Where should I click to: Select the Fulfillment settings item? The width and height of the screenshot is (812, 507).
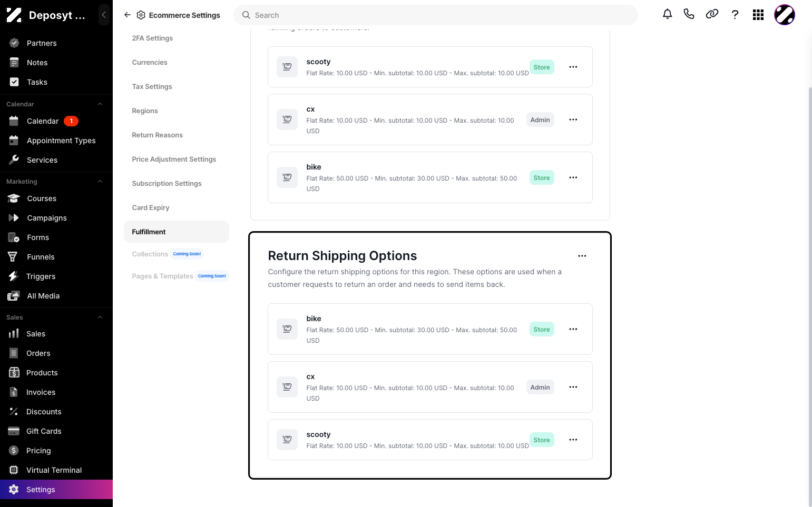[177, 232]
